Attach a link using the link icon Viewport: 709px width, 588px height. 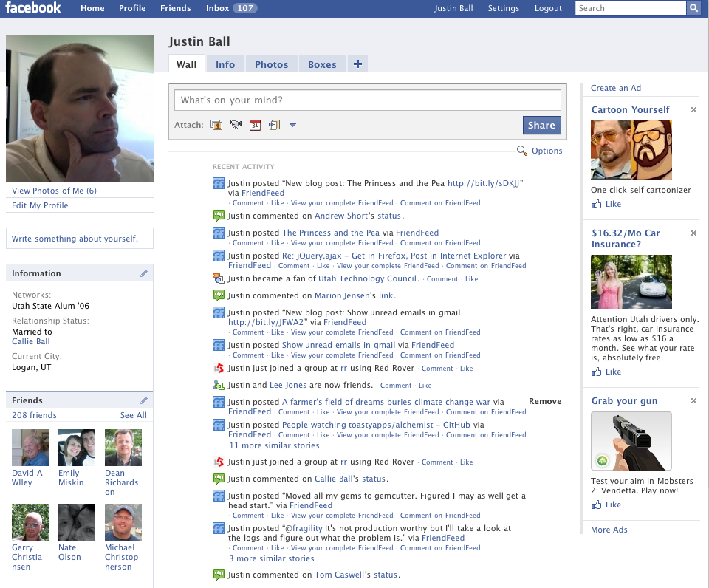[x=275, y=125]
